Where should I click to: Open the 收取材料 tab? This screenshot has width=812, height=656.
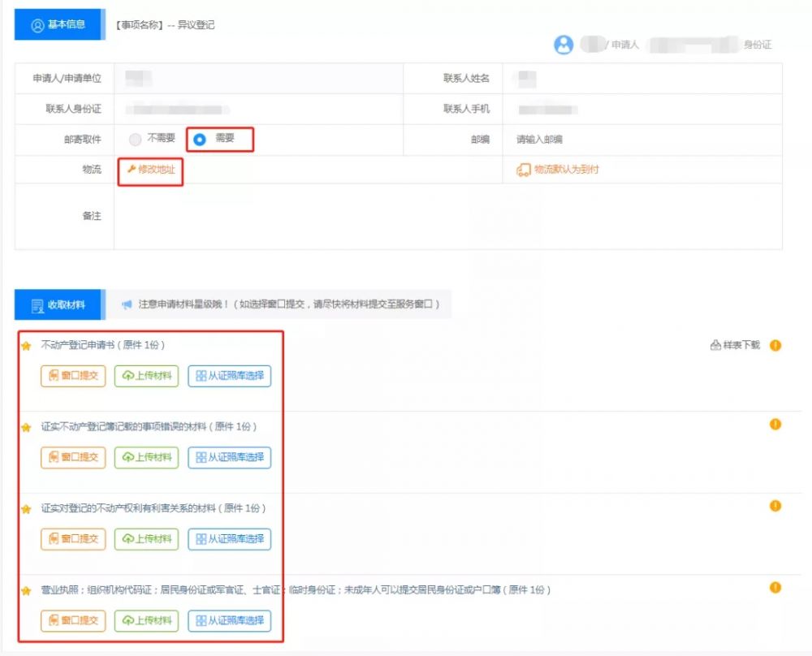[x=57, y=305]
